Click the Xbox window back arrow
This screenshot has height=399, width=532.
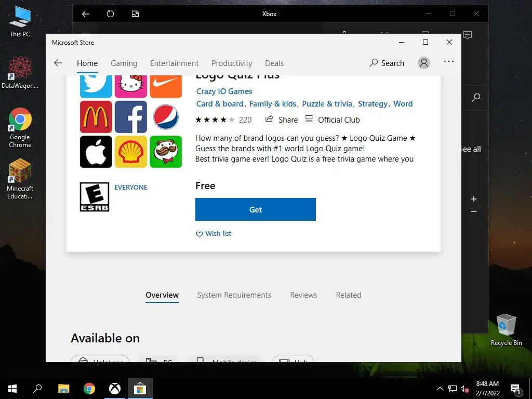click(86, 14)
